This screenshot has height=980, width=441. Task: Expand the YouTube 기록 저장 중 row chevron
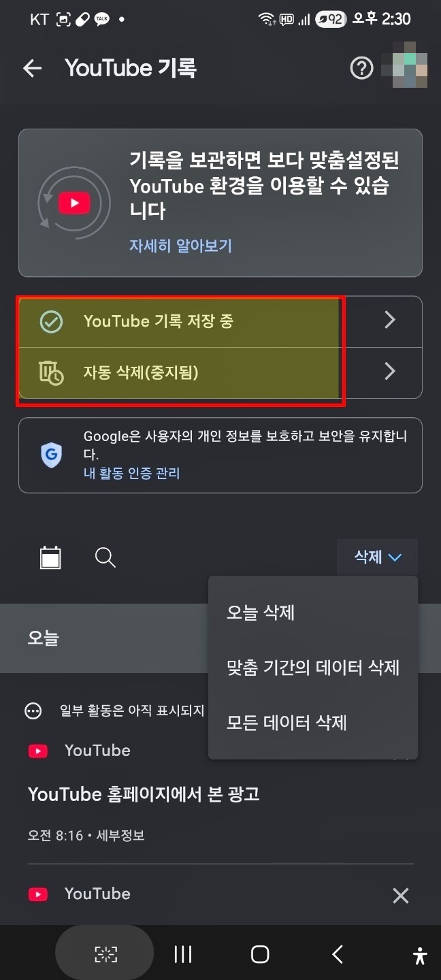[390, 320]
